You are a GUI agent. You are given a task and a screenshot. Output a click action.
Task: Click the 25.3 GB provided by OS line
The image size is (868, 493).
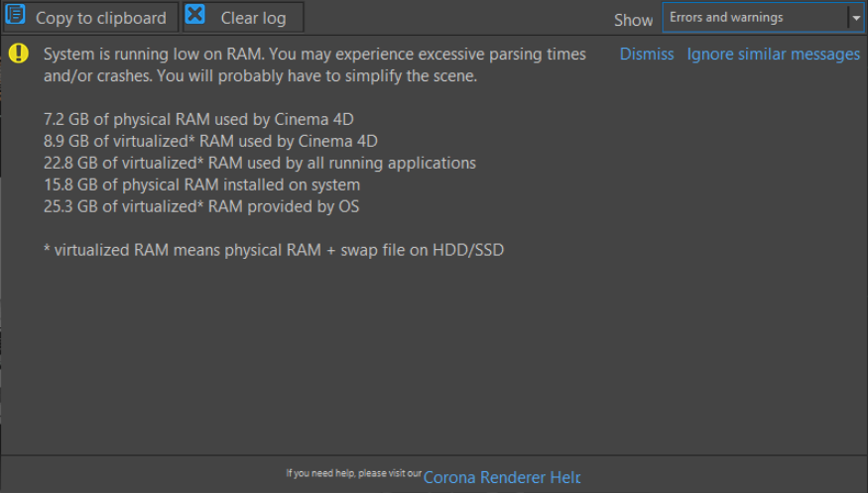[x=201, y=206]
